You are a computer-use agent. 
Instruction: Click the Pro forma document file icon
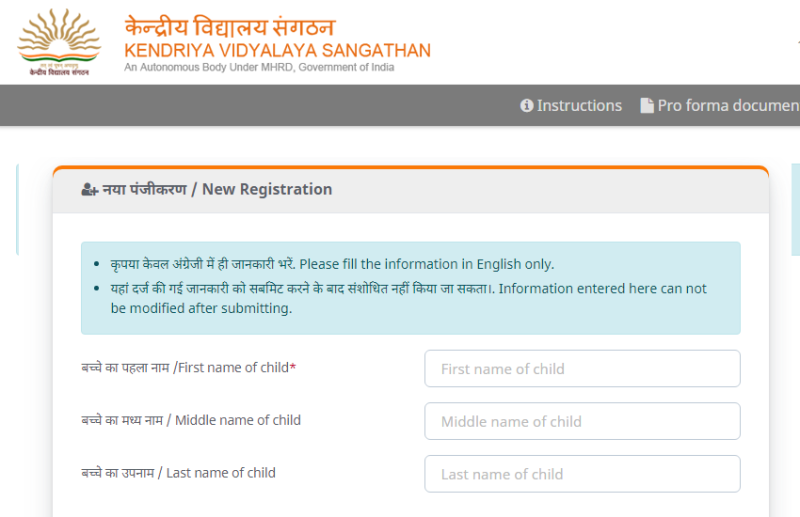[647, 106]
